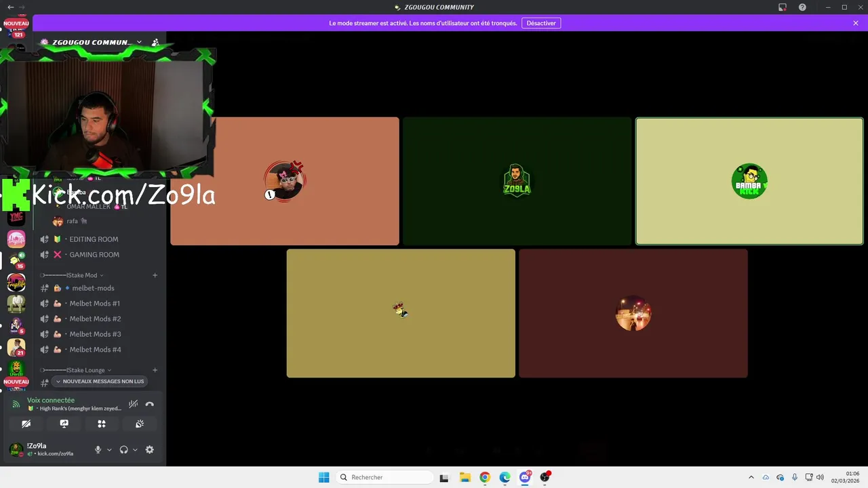Show hidden system tray icons
868x488 pixels.
click(x=751, y=477)
